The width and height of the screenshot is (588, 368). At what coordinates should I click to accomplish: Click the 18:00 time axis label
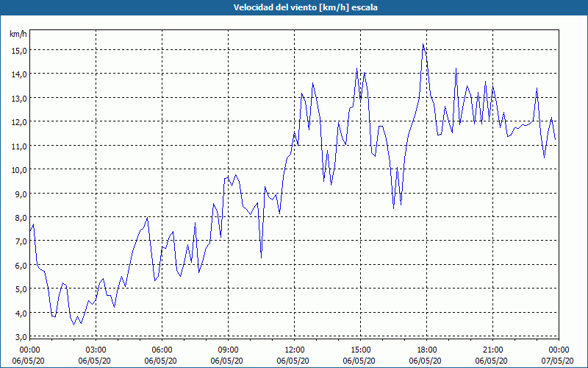pos(427,350)
